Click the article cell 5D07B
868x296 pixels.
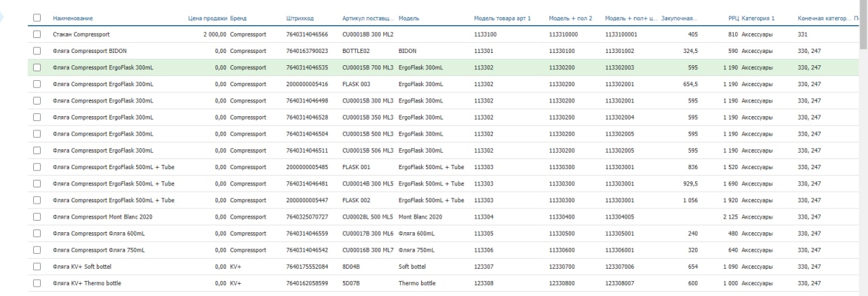(x=351, y=283)
